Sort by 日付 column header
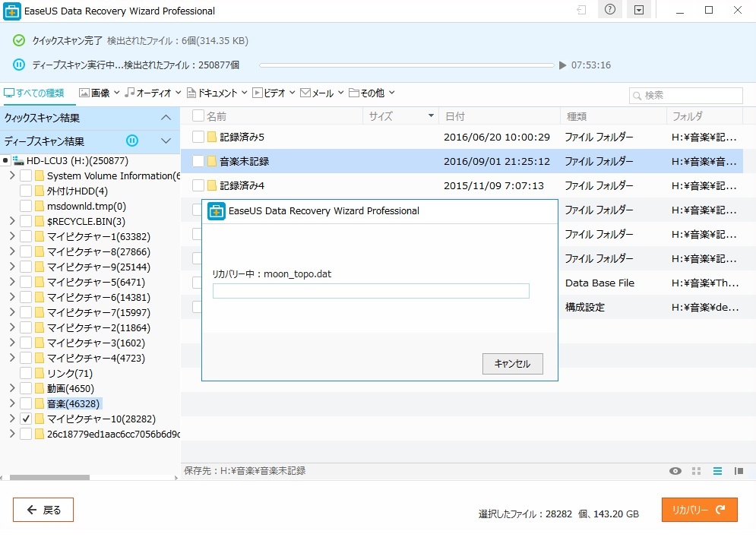The height and width of the screenshot is (550, 756). pyautogui.click(x=499, y=115)
